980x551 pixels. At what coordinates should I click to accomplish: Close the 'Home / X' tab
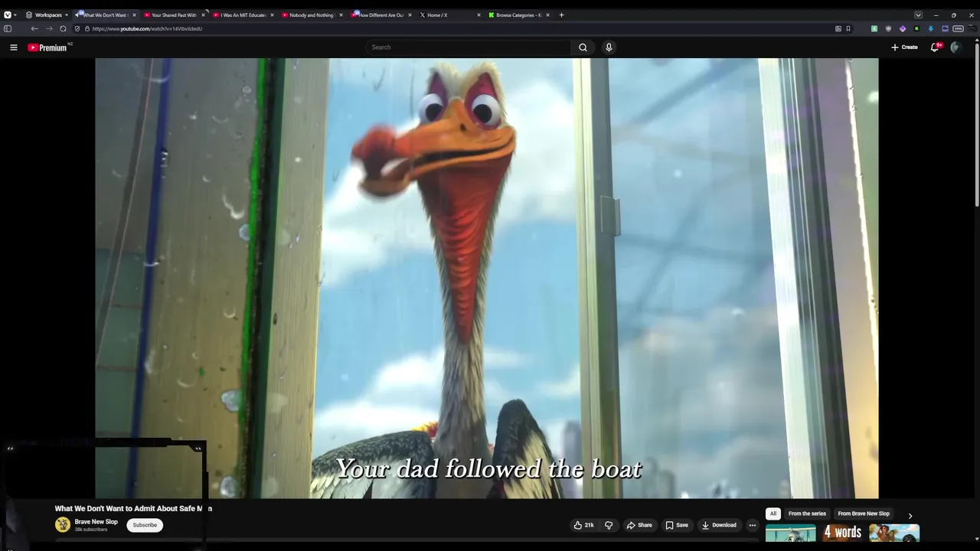(479, 15)
